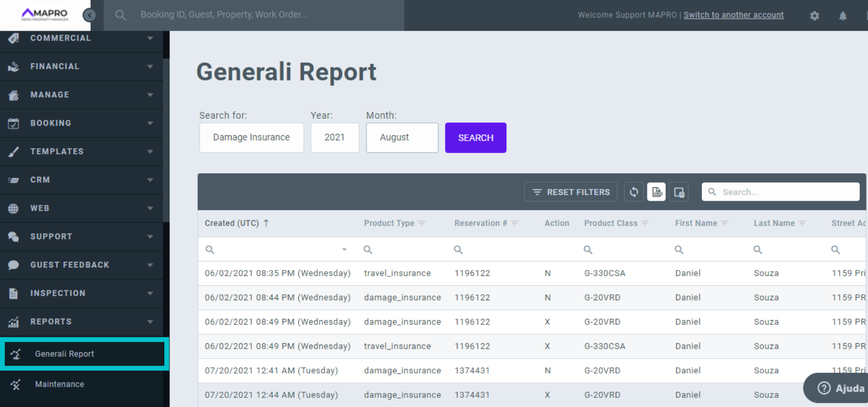Open the column chooser icon
The width and height of the screenshot is (868, 407).
(679, 192)
